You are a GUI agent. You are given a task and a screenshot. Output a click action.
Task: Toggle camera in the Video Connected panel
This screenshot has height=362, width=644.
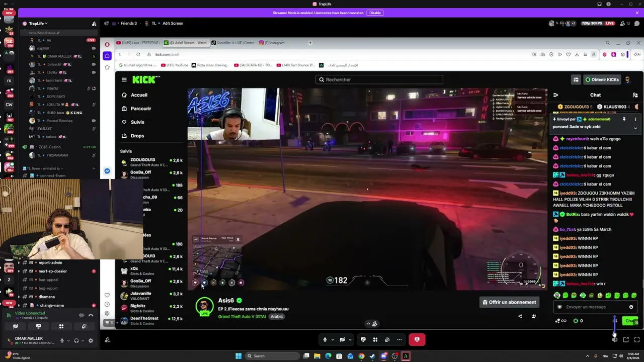16,326
